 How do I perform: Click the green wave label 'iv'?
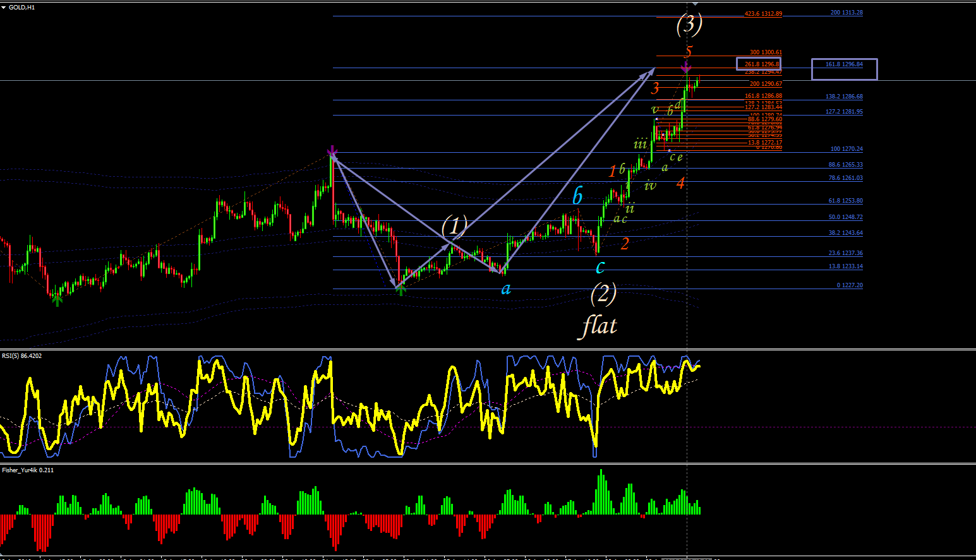pyautogui.click(x=650, y=186)
